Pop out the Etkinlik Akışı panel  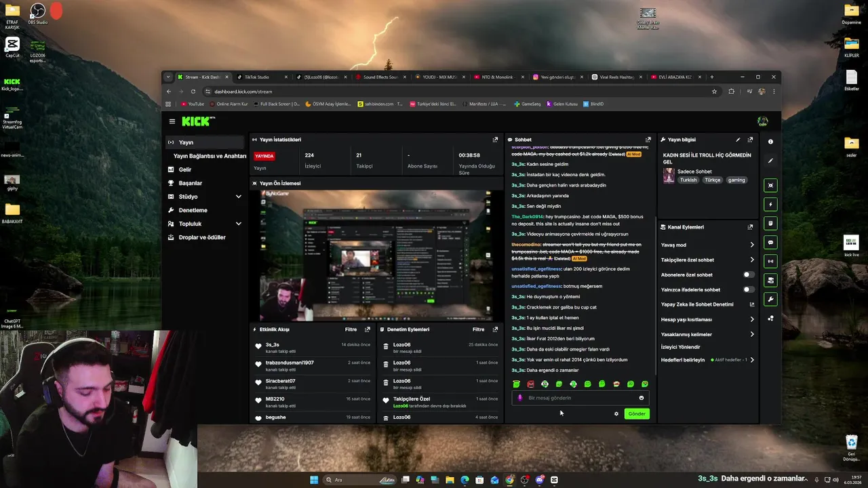tap(368, 329)
